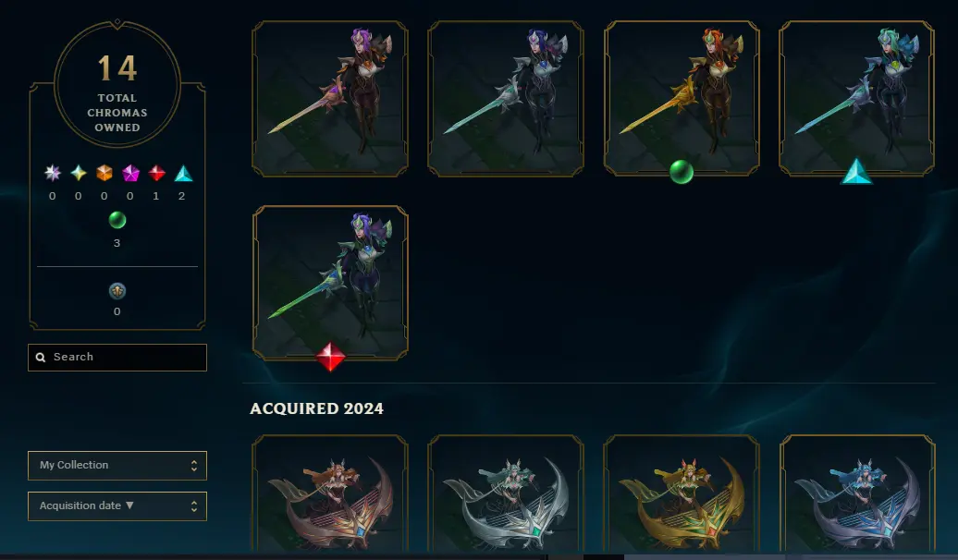Click the magnifier icon in the search box
Image resolution: width=958 pixels, height=560 pixels.
41,358
